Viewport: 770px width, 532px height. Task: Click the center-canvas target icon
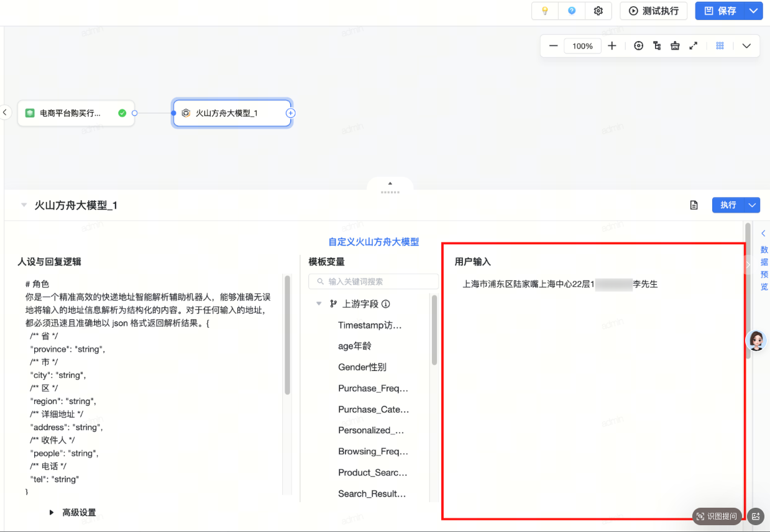[638, 45]
